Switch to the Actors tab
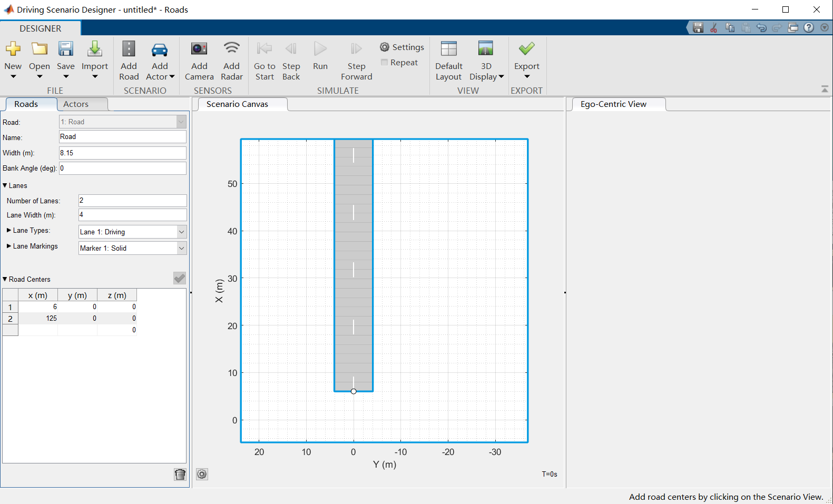 point(76,104)
